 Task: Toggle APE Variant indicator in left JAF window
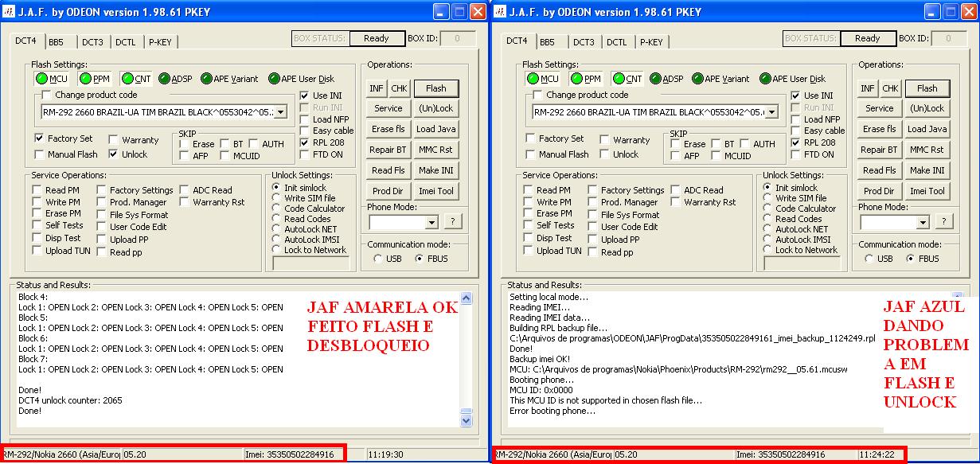click(x=206, y=79)
